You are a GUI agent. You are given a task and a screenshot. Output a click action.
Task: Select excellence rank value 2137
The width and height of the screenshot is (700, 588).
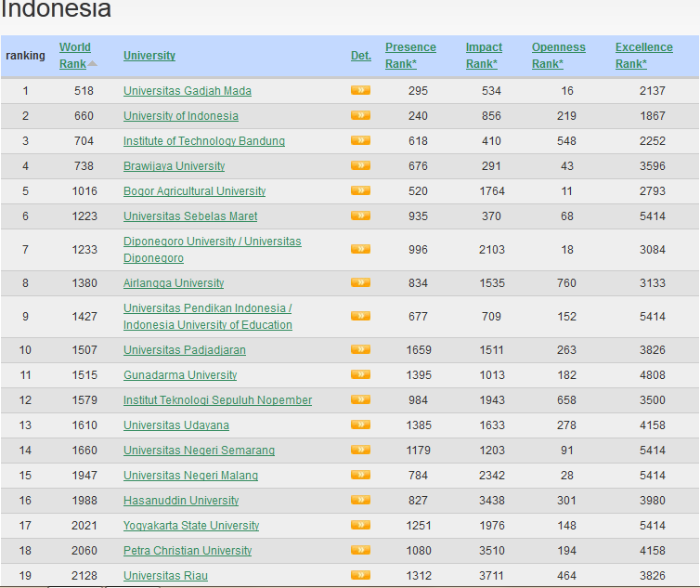653,91
